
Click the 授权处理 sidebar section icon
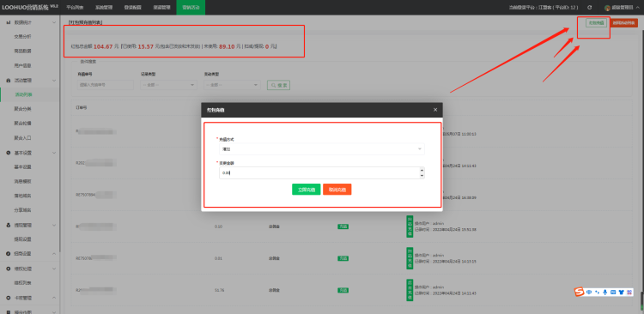coord(9,269)
